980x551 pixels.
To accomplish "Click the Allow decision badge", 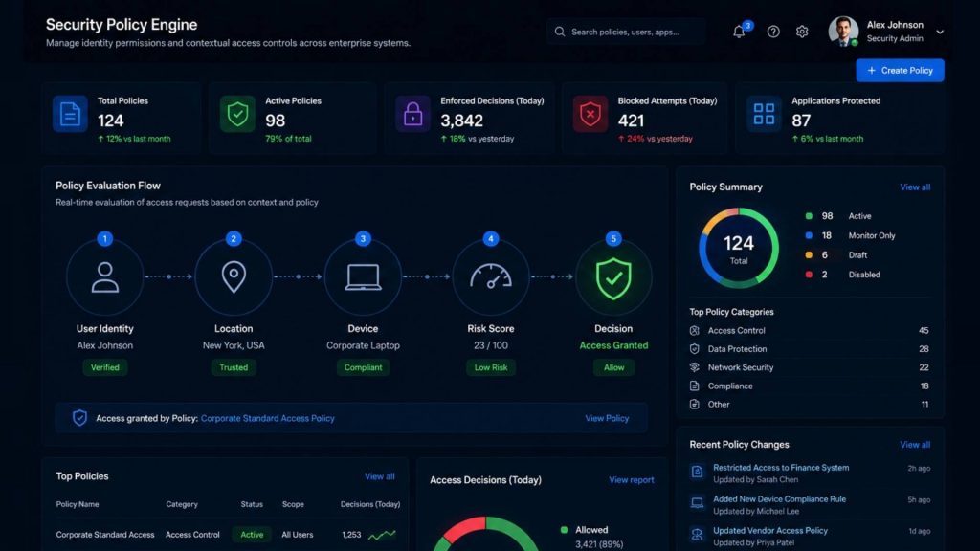I will (x=613, y=367).
